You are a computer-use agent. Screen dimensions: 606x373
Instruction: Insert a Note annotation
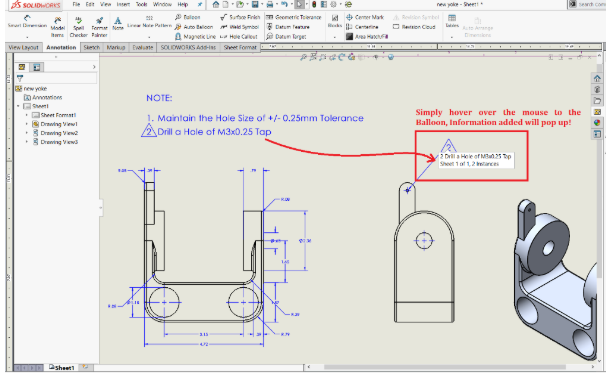(118, 24)
